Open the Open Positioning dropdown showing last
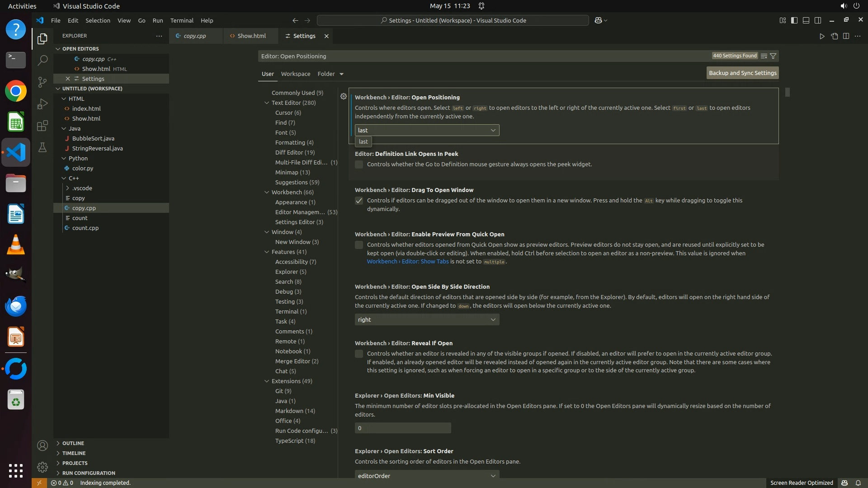 pyautogui.click(x=427, y=130)
